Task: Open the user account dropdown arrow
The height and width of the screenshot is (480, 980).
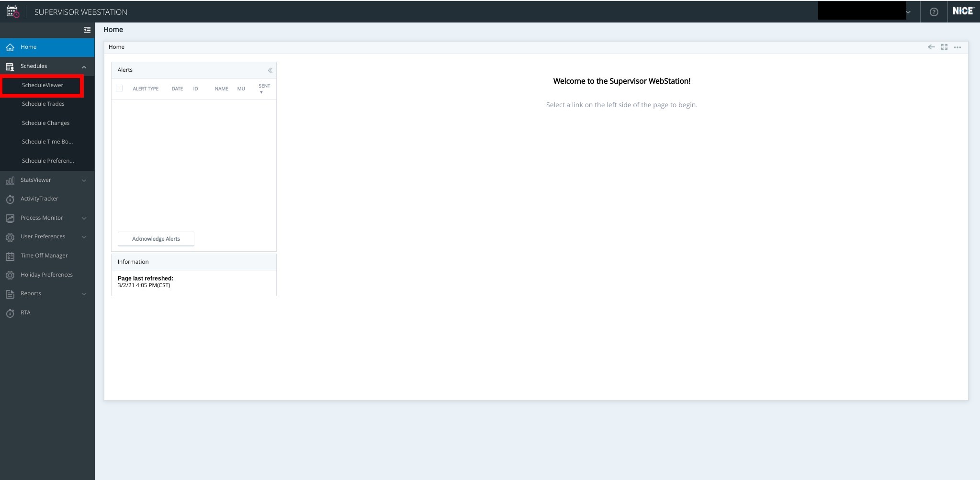Action: (908, 12)
